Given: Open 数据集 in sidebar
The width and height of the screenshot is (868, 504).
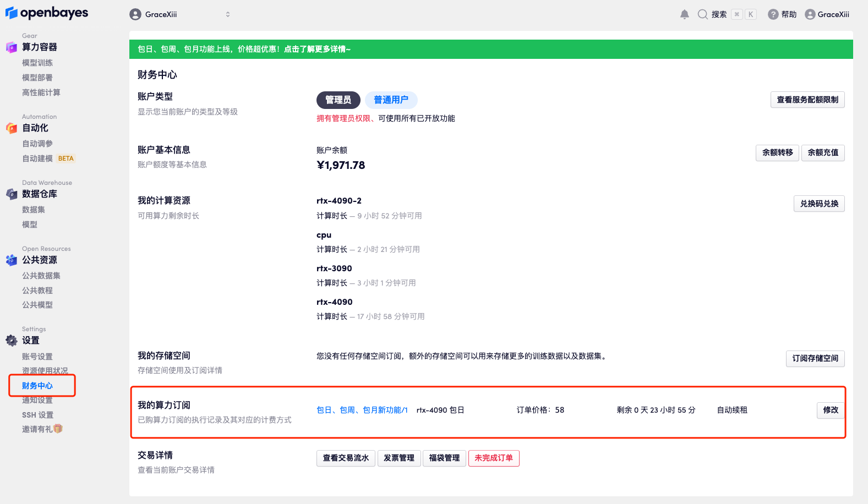Looking at the screenshot, I should coord(34,210).
